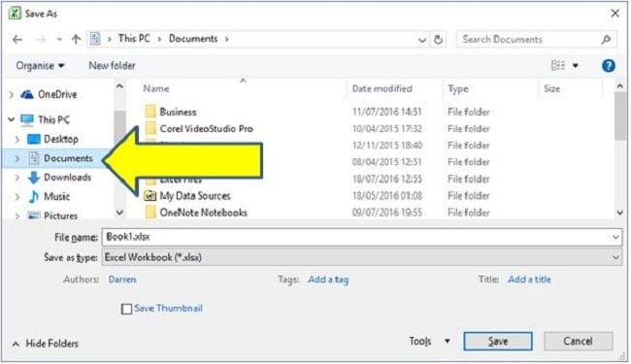
Task: Select Documents in the navigation pane
Action: (x=68, y=158)
